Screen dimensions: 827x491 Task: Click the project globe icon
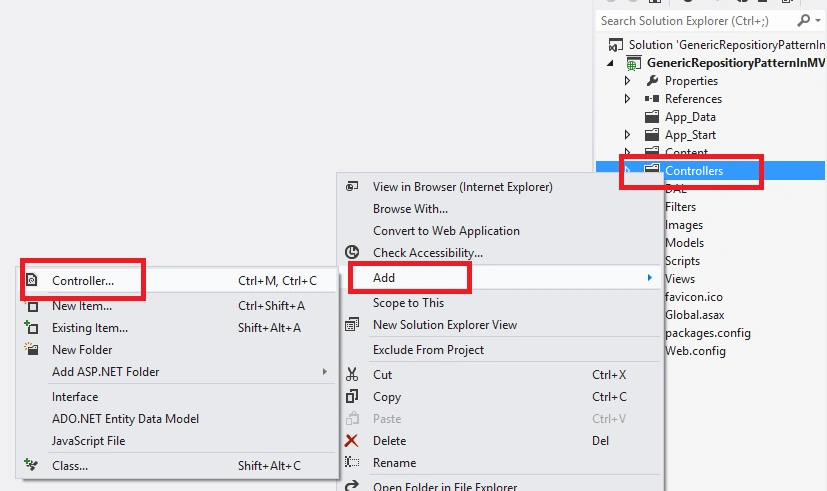tap(633, 63)
